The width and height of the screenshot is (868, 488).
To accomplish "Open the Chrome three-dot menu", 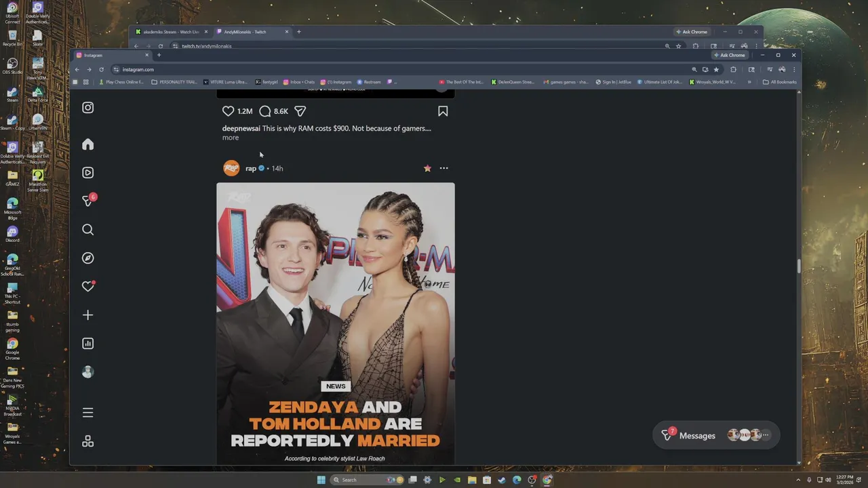I will (794, 69).
